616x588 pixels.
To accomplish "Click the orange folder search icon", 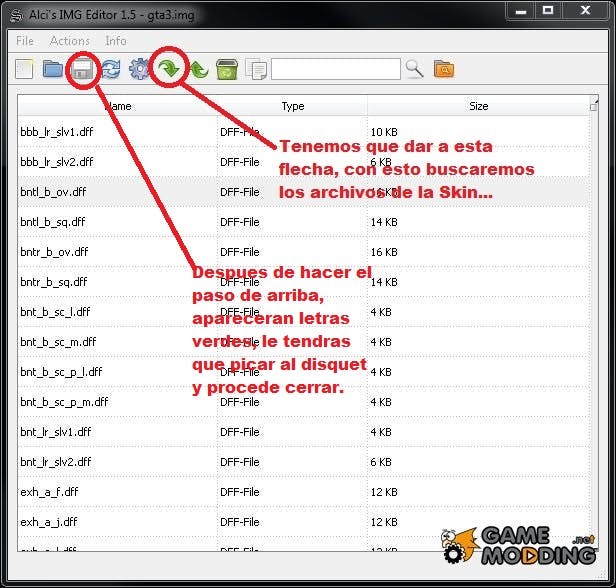I will tap(444, 69).
